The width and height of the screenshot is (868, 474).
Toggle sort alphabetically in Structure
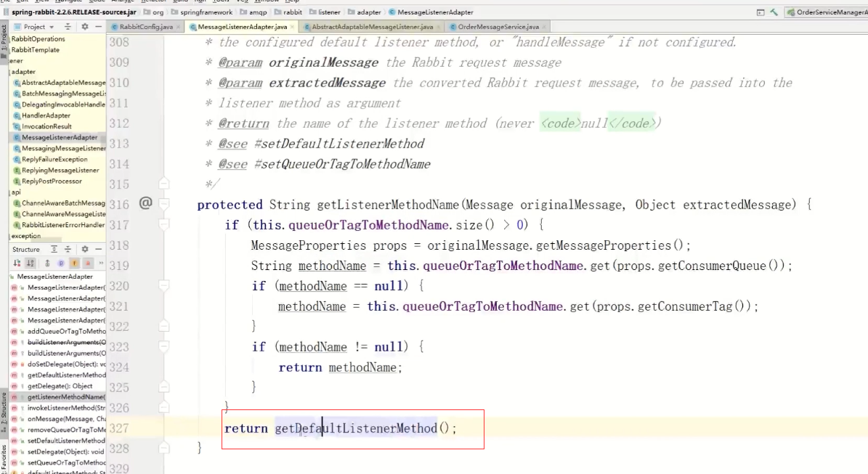coord(31,263)
